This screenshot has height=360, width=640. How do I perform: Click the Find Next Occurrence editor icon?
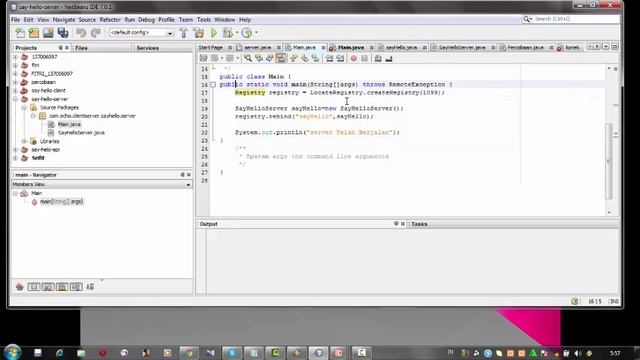270,58
